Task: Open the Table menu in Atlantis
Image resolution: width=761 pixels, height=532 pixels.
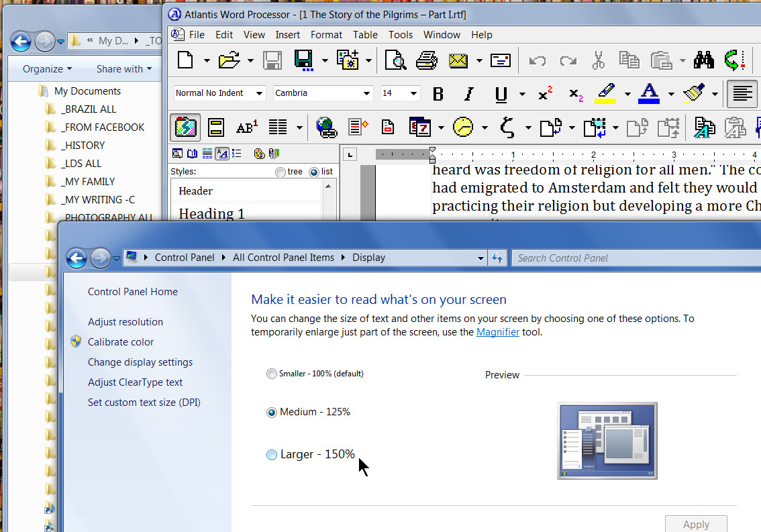Action: click(x=365, y=35)
